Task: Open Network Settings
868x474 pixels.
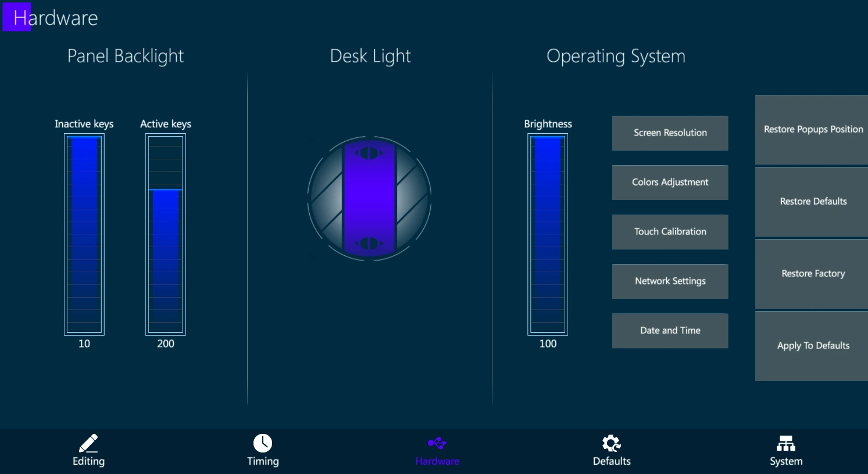Action: coord(670,281)
